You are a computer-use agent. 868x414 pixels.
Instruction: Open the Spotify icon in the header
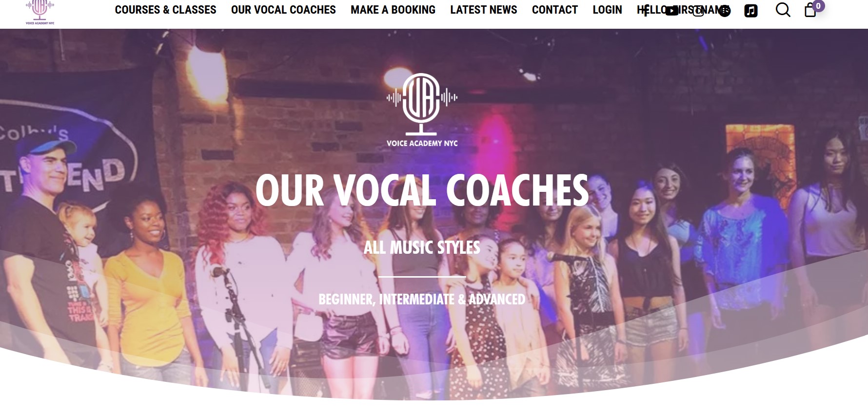725,10
